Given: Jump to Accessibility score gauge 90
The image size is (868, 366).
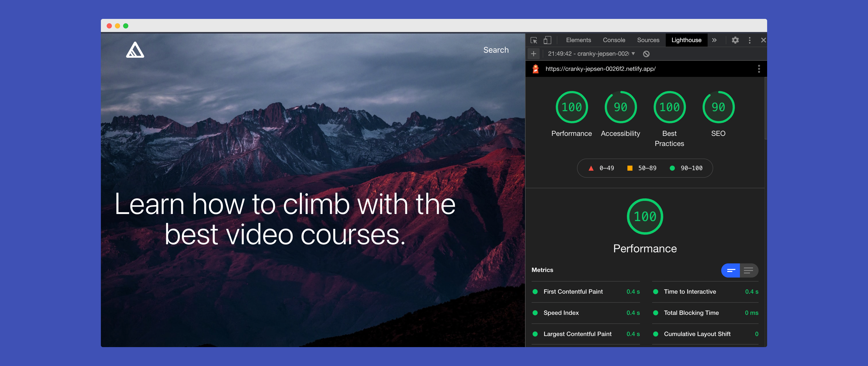Looking at the screenshot, I should [620, 107].
